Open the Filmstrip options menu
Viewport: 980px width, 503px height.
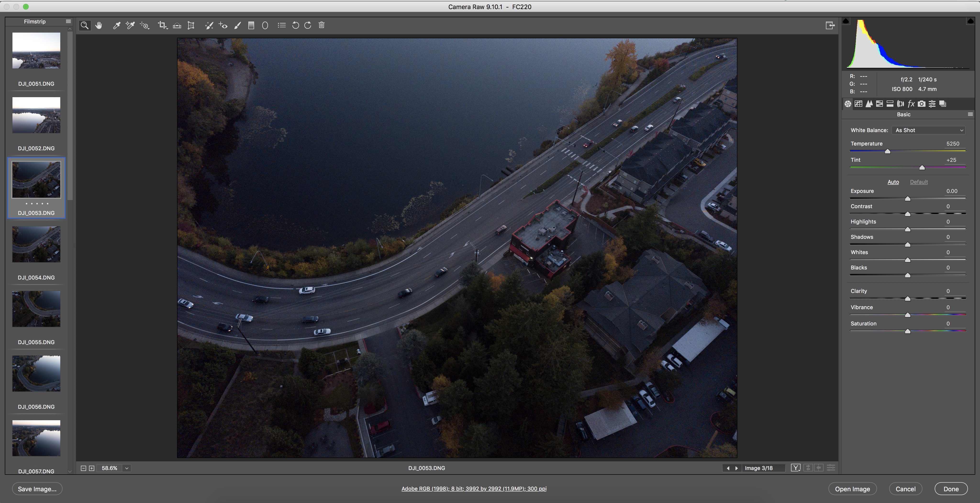tap(68, 21)
